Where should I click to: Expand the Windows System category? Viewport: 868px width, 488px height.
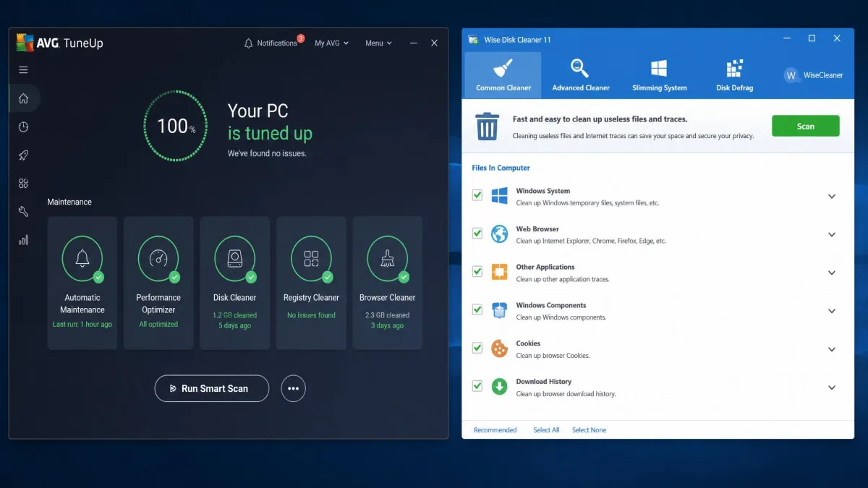pyautogui.click(x=832, y=197)
